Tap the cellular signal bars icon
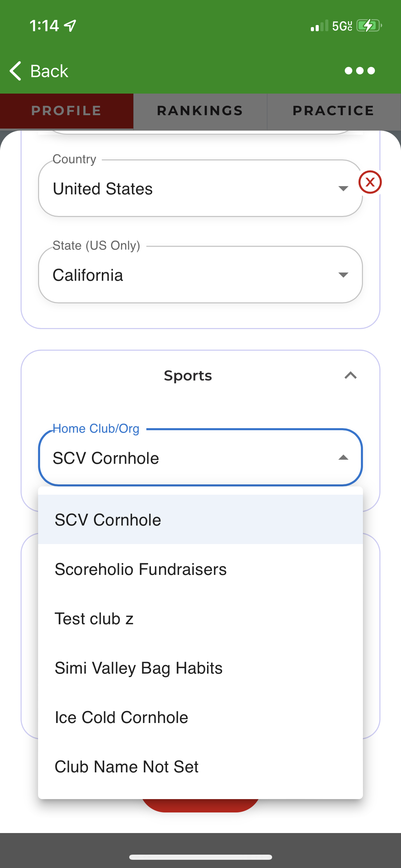 pos(319,26)
